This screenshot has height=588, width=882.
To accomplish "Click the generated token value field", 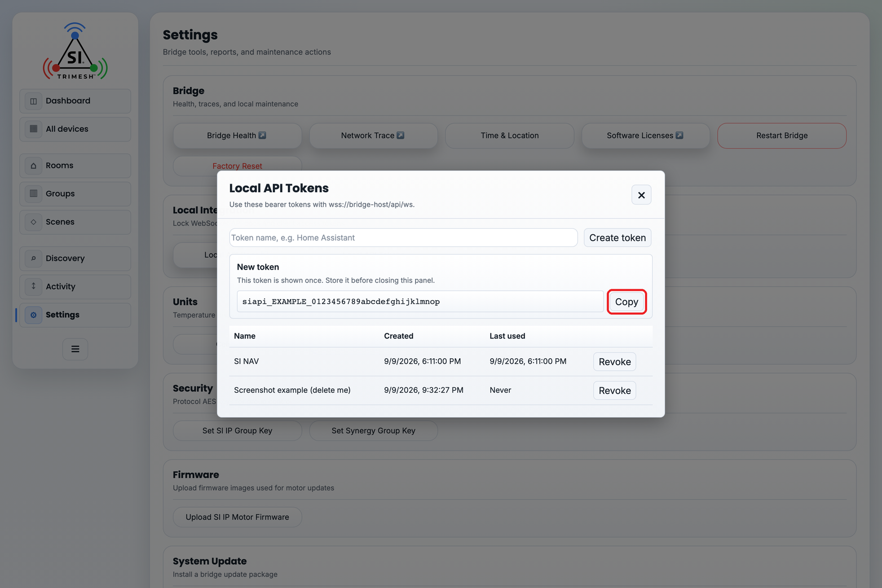I will (420, 301).
